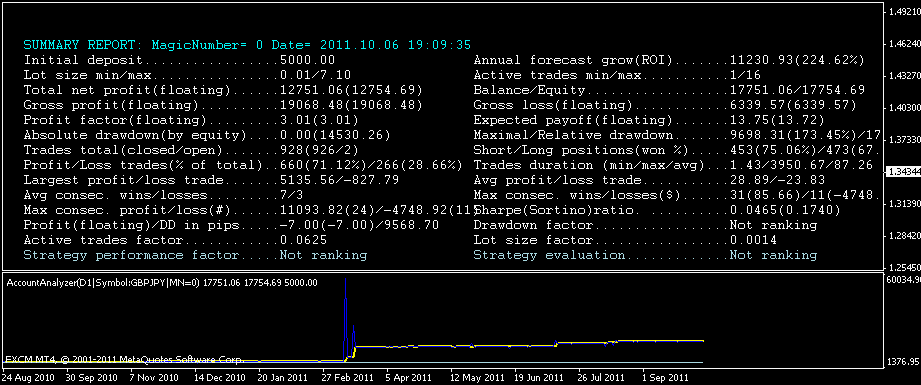Click the Balance/Equity value 17751.06/17754.69
Screen dimensions: 921x385
click(797, 90)
